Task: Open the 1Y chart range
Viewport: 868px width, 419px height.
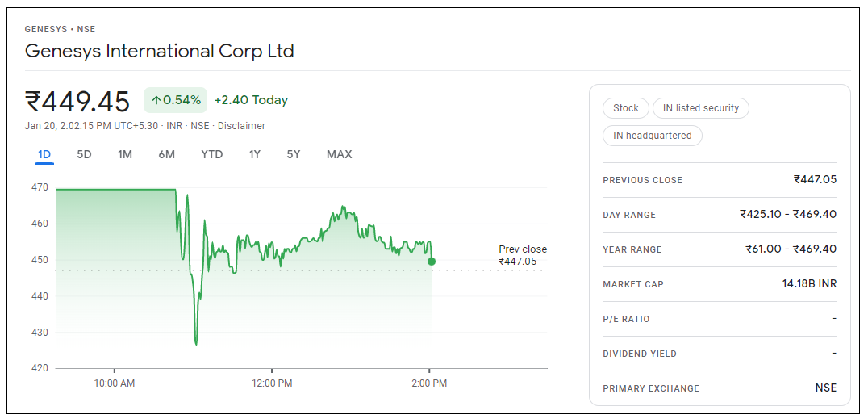Action: point(255,155)
